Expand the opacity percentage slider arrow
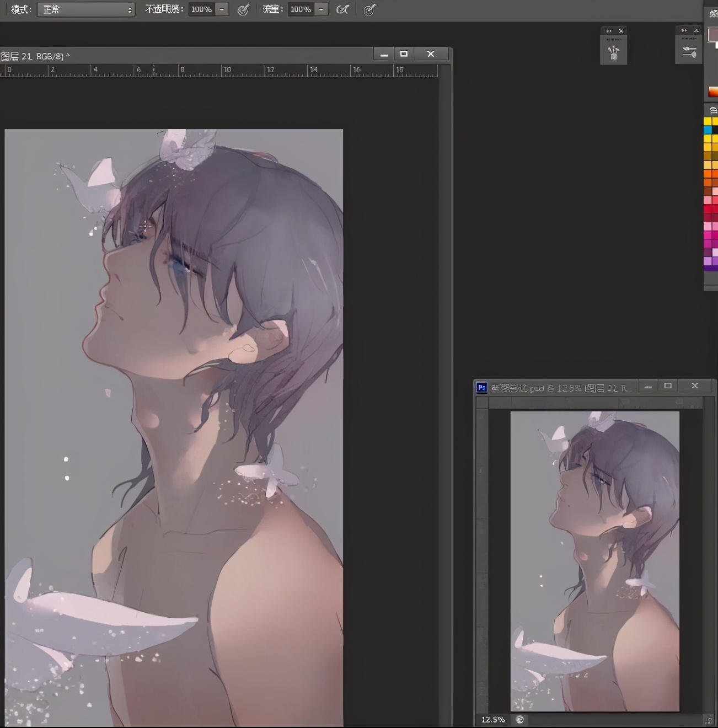The image size is (718, 728). pos(222,9)
